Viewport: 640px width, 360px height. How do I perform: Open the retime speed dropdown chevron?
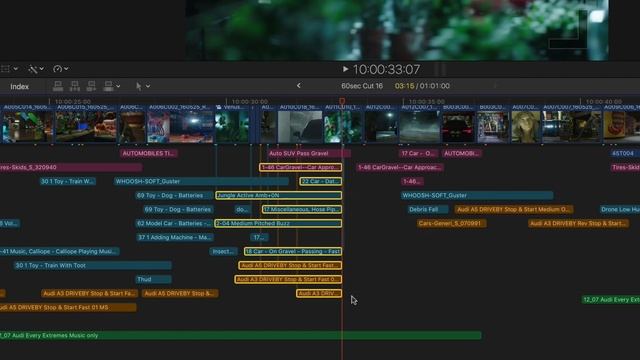point(66,69)
